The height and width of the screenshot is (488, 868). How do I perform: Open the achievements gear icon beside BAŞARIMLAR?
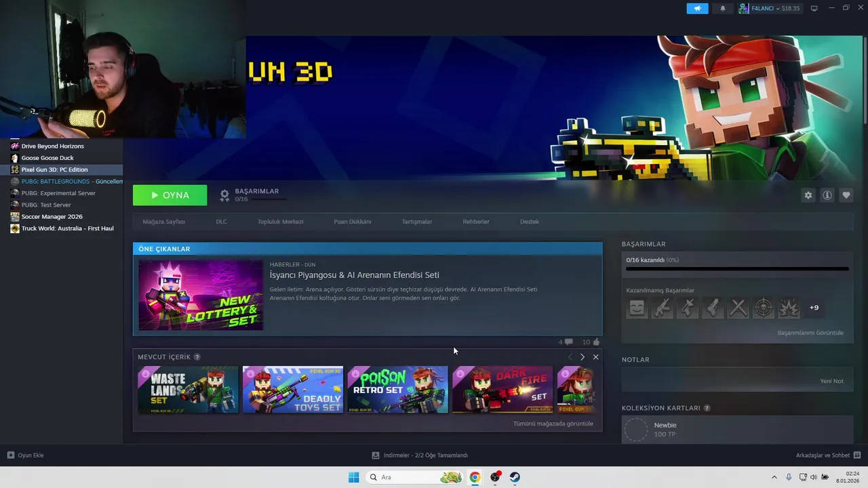[224, 195]
